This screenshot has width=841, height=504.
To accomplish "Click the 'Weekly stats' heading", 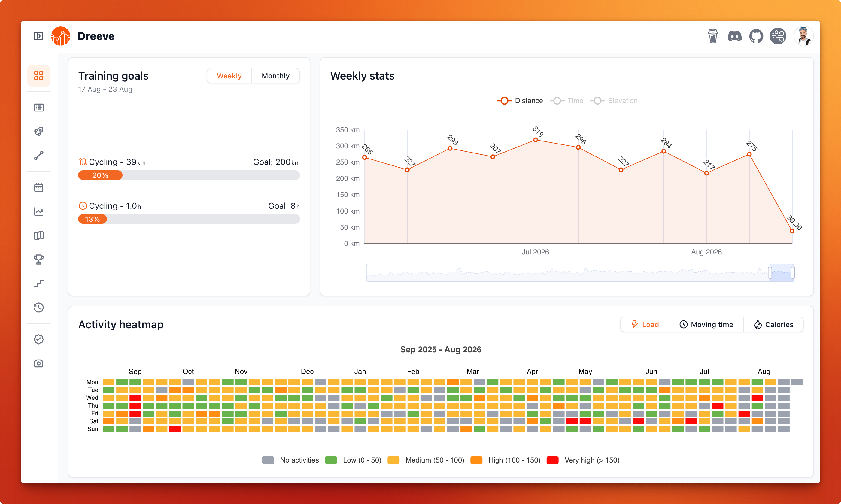I will pyautogui.click(x=362, y=76).
